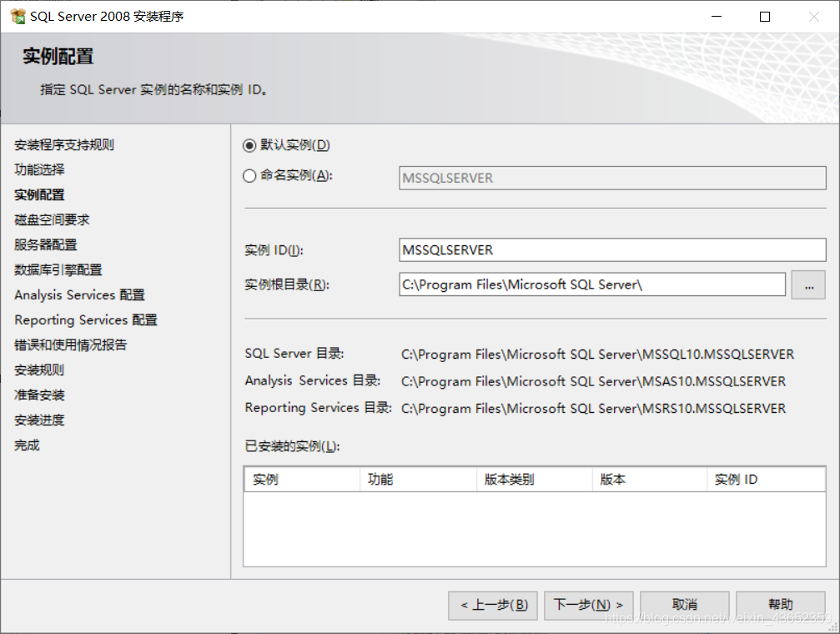
Task: Proceed with 下一步(N) button
Action: pyautogui.click(x=589, y=606)
